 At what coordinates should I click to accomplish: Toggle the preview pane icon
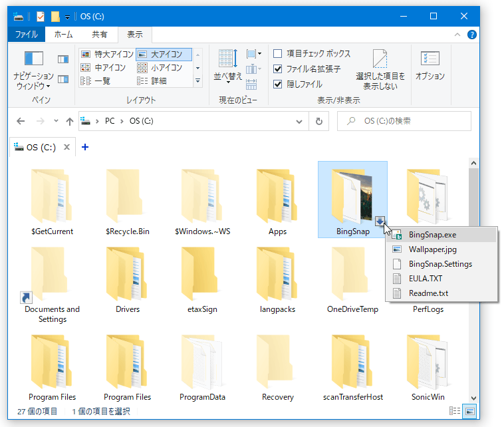(x=63, y=59)
